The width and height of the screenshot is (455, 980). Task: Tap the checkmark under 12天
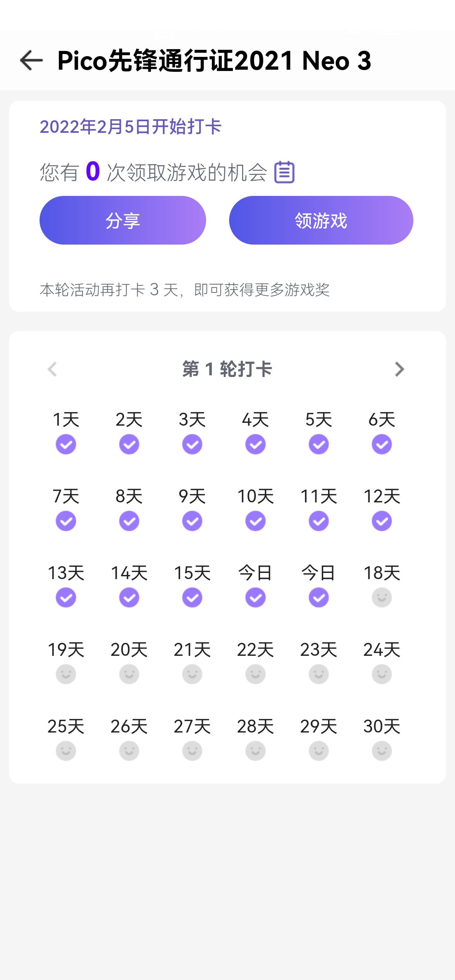[x=382, y=521]
